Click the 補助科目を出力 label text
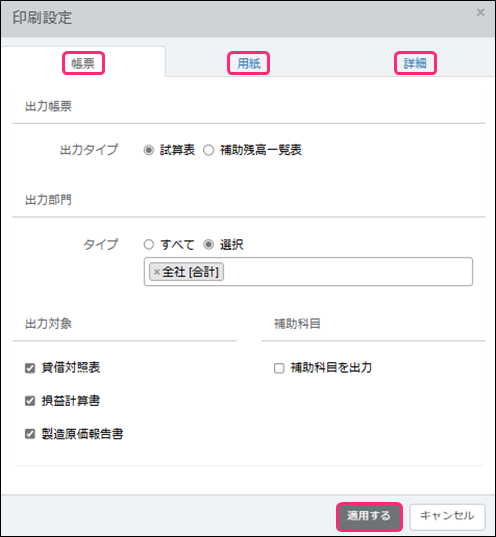Image resolution: width=496 pixels, height=537 pixels. [331, 367]
